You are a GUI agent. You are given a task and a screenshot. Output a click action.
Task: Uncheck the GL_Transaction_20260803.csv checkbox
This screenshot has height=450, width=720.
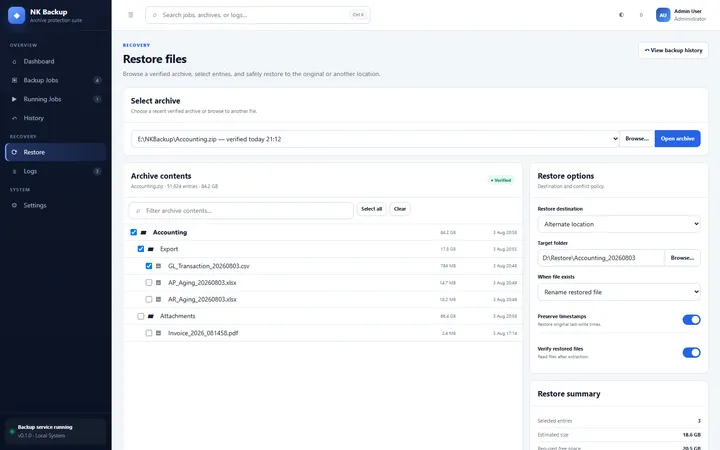pyautogui.click(x=149, y=266)
